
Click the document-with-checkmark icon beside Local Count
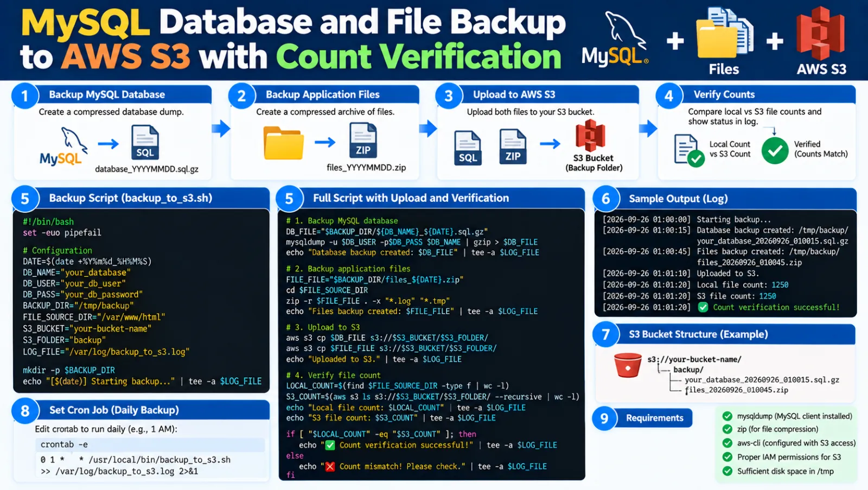pos(689,150)
